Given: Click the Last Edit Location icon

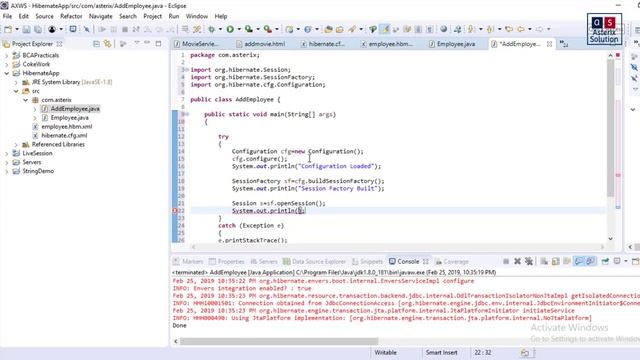Looking at the screenshot, I should tap(509, 29).
